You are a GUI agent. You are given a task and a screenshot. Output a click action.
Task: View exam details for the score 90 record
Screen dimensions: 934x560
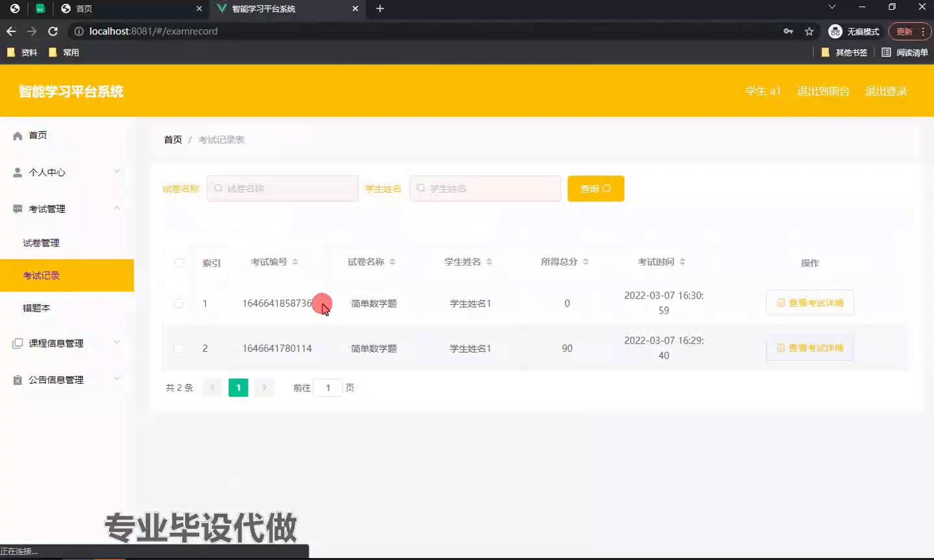click(x=809, y=348)
